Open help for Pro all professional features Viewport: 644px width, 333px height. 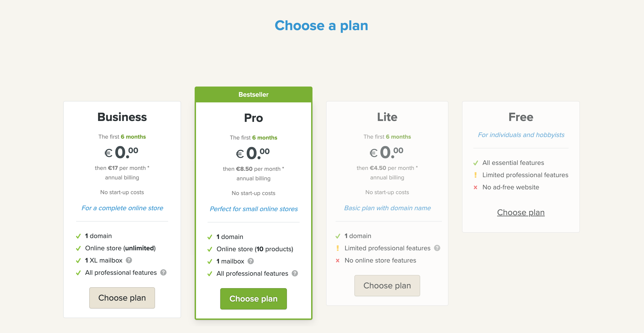pyautogui.click(x=295, y=273)
